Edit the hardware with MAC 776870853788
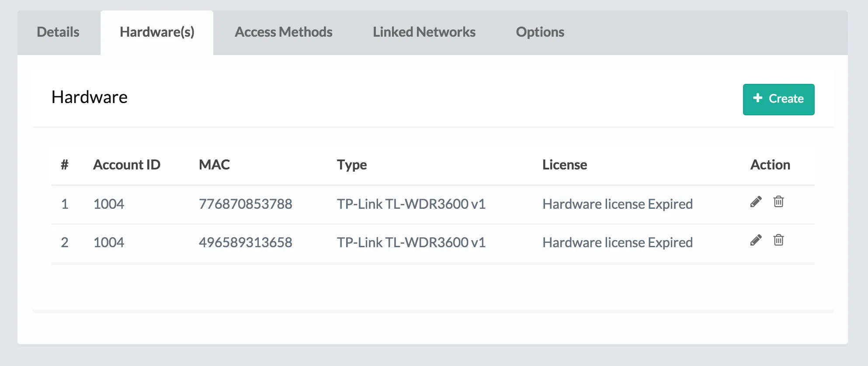 click(x=756, y=202)
